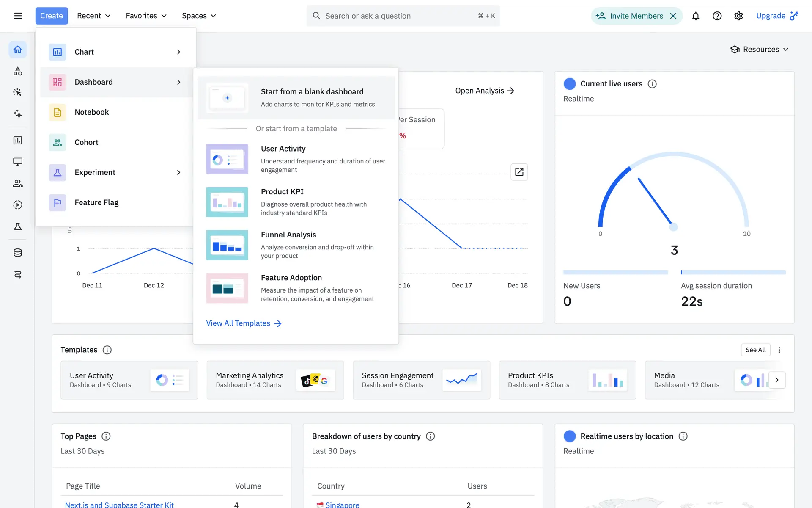Open the Spaces dropdown

point(199,16)
